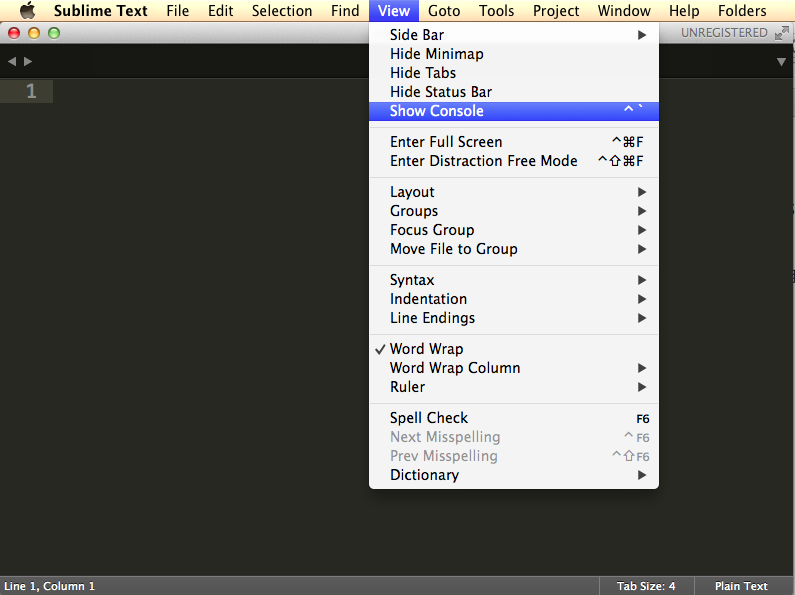Click line number 1 in the gutter

pyautogui.click(x=31, y=91)
